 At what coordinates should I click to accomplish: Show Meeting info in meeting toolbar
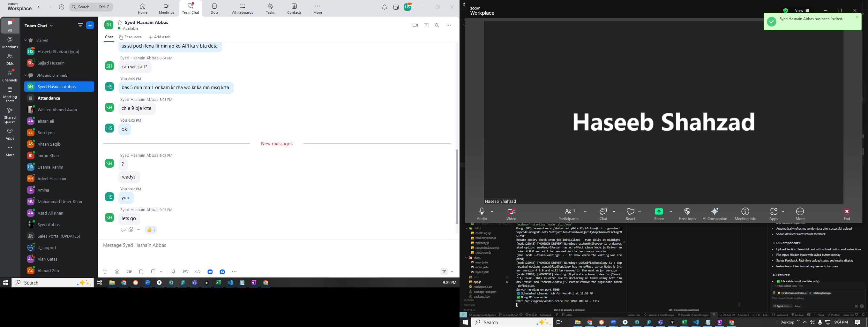click(745, 214)
